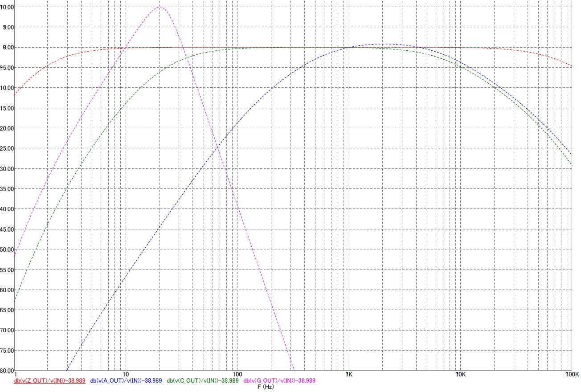Click the 0.00 dB vertical axis label
The image size is (581, 392).
pyautogui.click(x=7, y=47)
